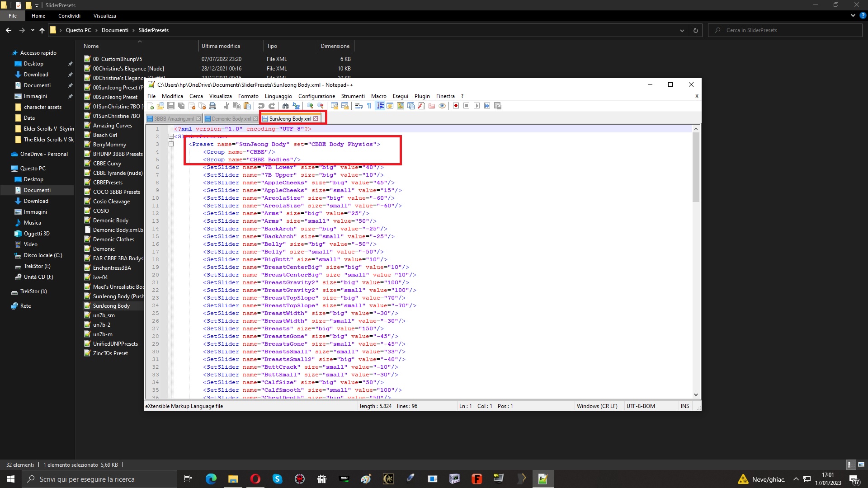Viewport: 868px width, 488px height.
Task: Click the Undo arrow icon
Action: click(x=261, y=106)
